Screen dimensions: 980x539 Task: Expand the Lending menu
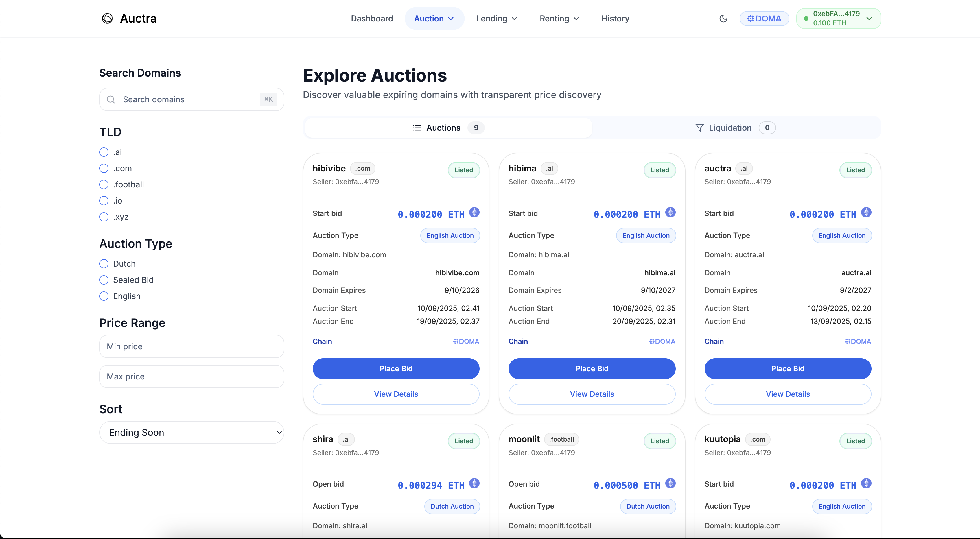496,18
